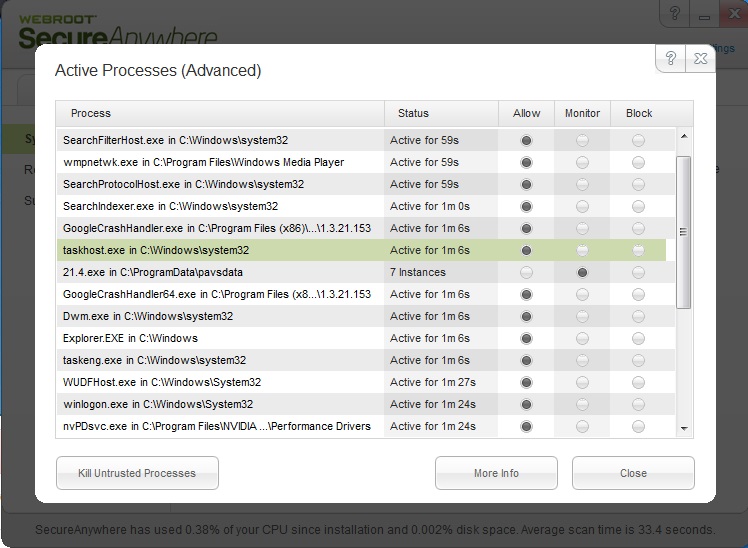Screen dimensions: 748x548
Task: Click the process list scrollbar thumb
Action: point(684,232)
